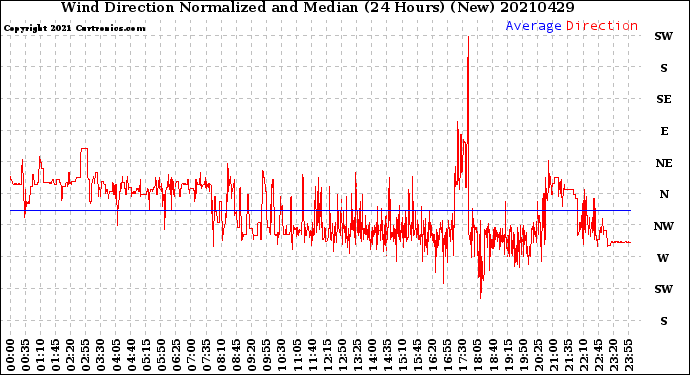Click the 05:50 time axis label
690x375 pixels.
click(161, 355)
